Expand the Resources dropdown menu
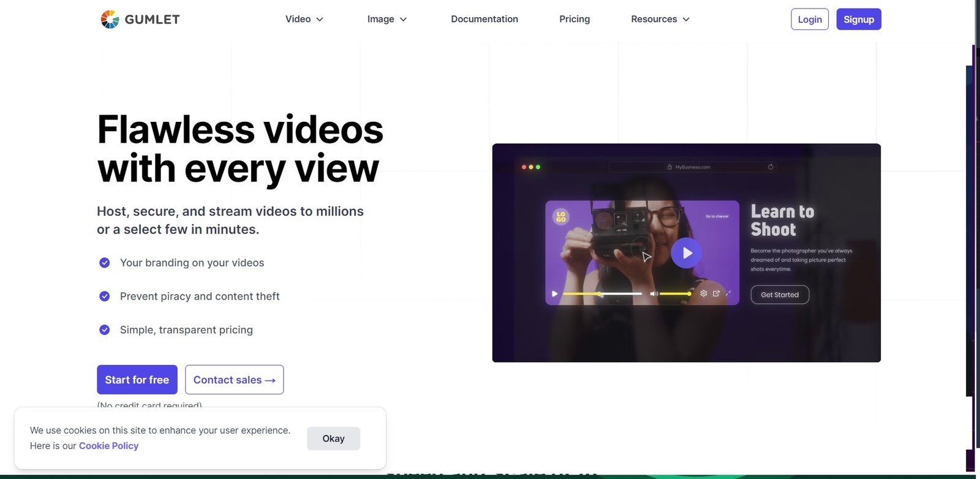 [660, 19]
